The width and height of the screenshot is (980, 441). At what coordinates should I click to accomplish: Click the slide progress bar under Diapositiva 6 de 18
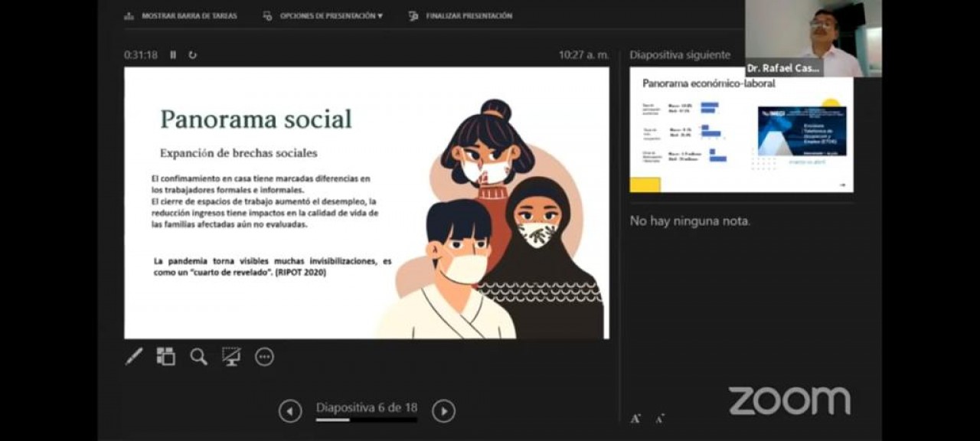(x=366, y=420)
